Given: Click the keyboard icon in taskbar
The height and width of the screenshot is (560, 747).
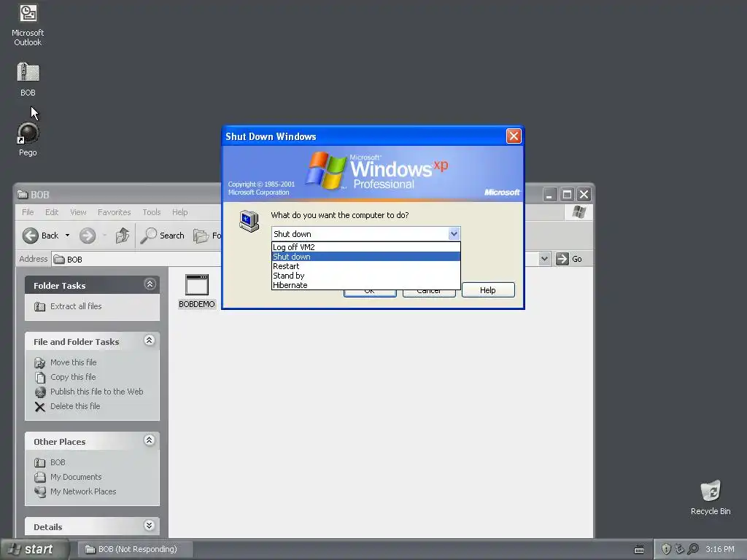Looking at the screenshot, I should (639, 550).
